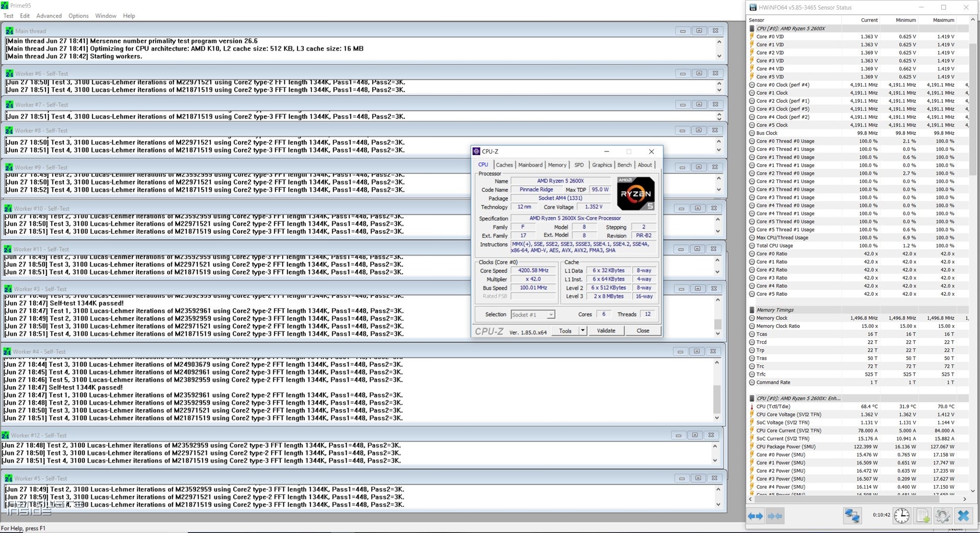Click the Prime95 application title icon
980x533 pixels.
tap(5, 5)
